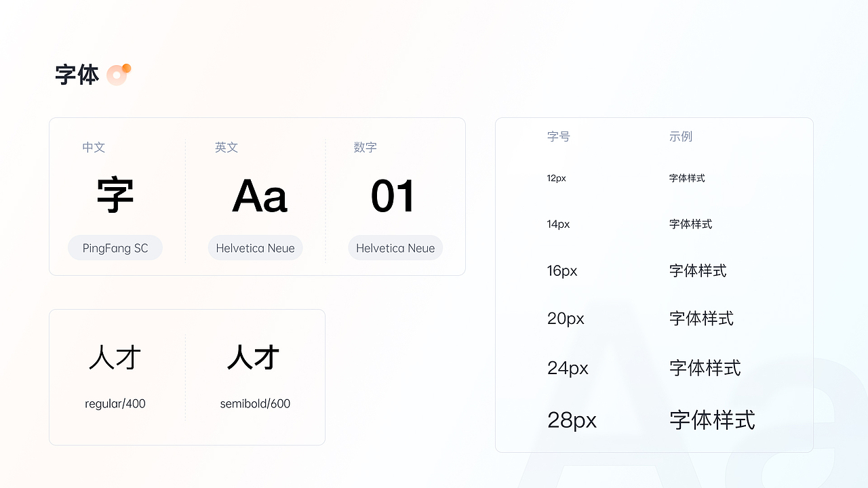Viewport: 868px width, 488px height.
Task: Select the semibold/600 weight label
Action: click(255, 404)
